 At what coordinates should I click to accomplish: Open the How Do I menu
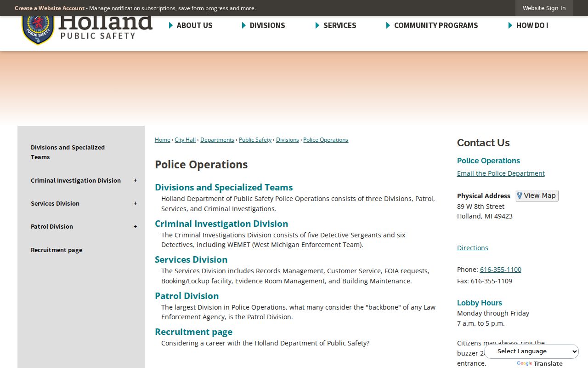528,25
